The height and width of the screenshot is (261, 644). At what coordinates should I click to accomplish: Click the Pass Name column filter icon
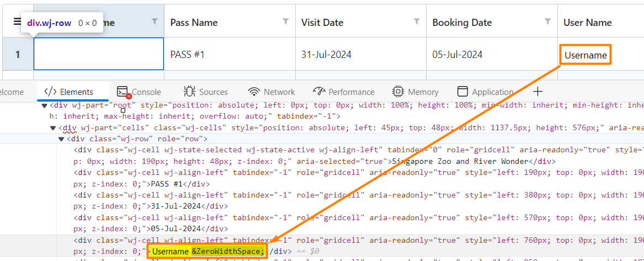[x=285, y=22]
